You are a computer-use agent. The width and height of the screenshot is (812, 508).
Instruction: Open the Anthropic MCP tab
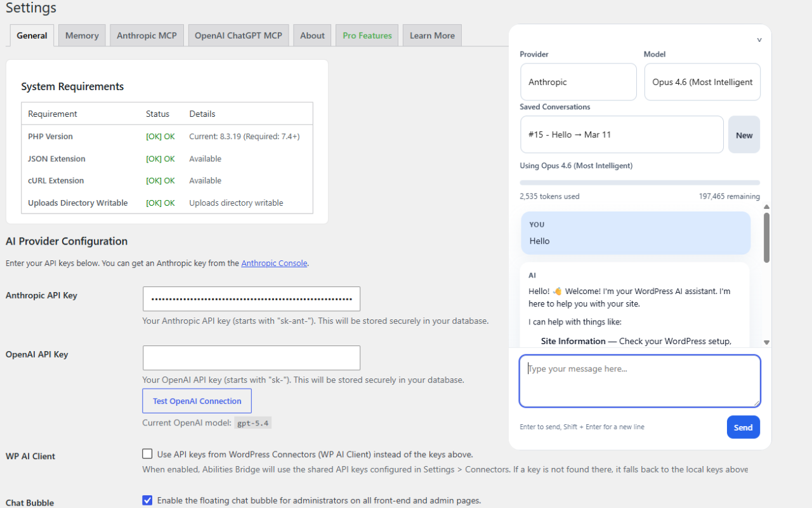147,36
